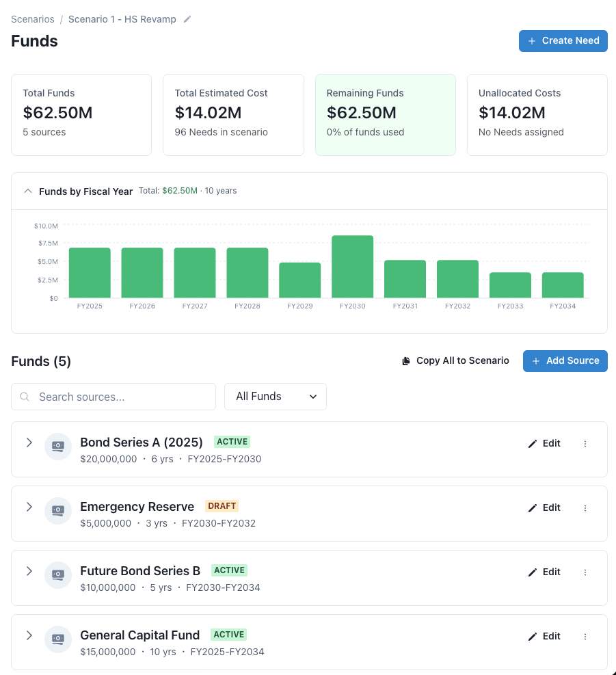The image size is (616, 675).
Task: Click the DRAFT badge on Emergency Reserve
Action: (x=222, y=506)
